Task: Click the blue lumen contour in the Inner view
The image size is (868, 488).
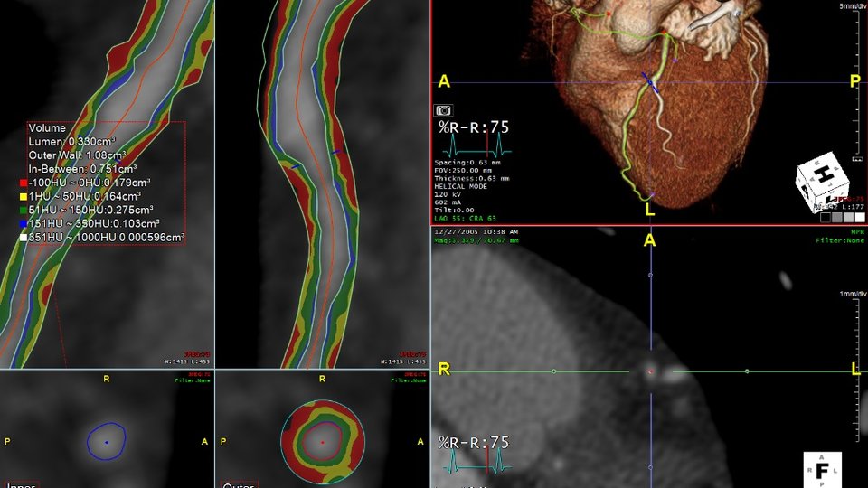Action: tap(107, 441)
